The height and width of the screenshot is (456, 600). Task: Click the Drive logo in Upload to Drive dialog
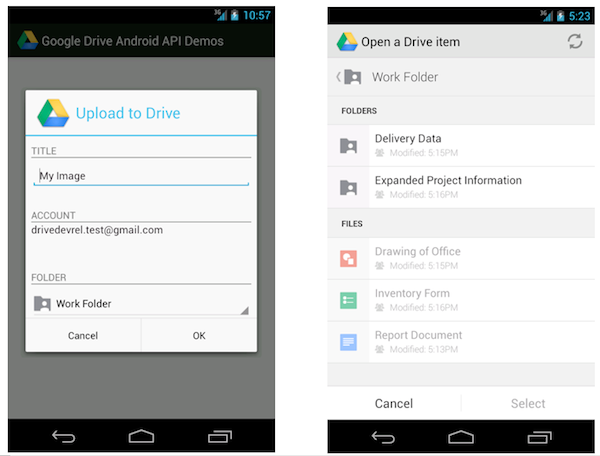[53, 113]
